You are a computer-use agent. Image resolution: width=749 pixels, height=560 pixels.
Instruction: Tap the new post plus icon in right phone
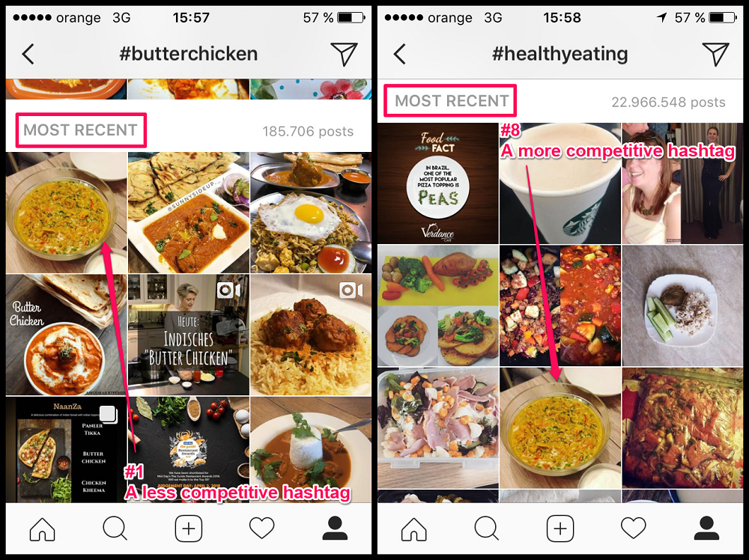click(560, 529)
